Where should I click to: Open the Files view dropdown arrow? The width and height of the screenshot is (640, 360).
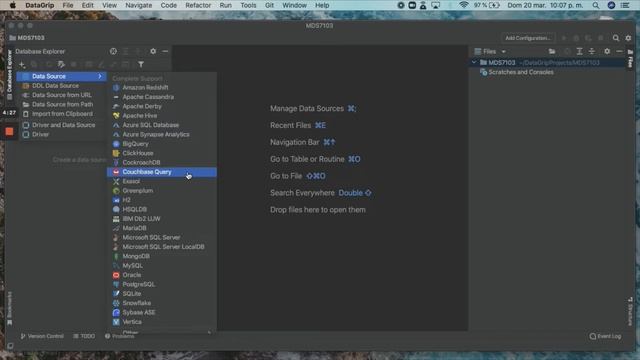click(503, 52)
